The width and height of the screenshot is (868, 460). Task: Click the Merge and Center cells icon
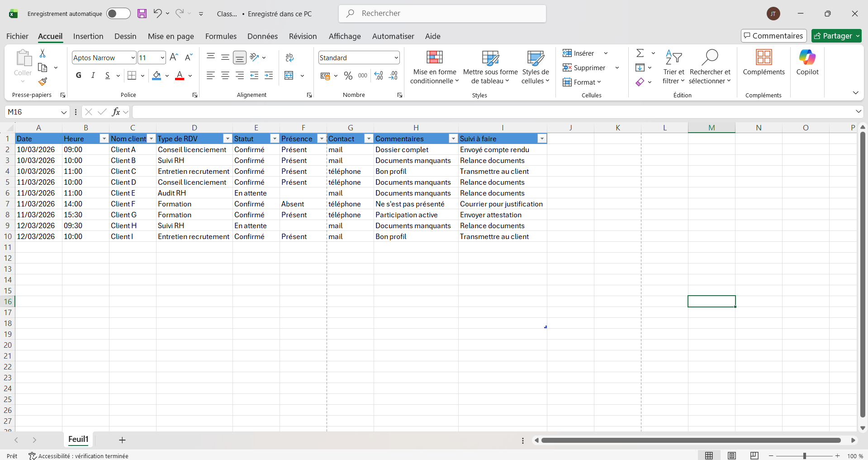coord(289,76)
